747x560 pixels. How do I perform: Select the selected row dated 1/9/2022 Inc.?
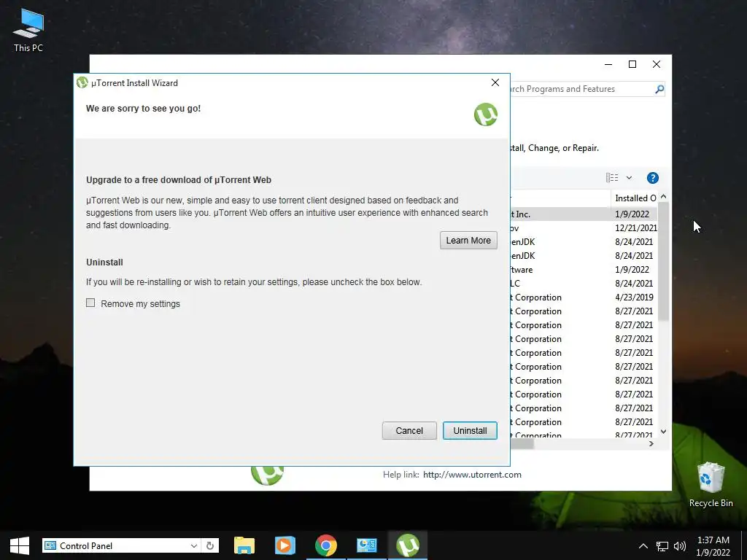(584, 214)
